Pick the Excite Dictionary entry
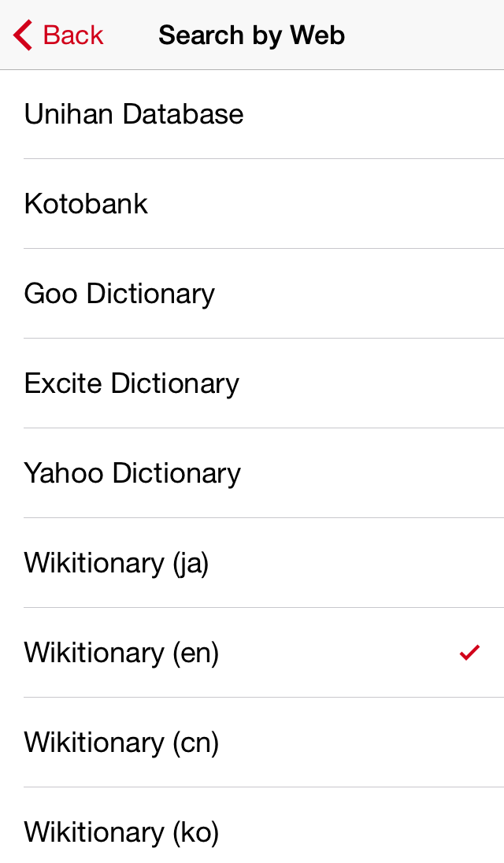The height and width of the screenshot is (863, 504). [x=132, y=384]
